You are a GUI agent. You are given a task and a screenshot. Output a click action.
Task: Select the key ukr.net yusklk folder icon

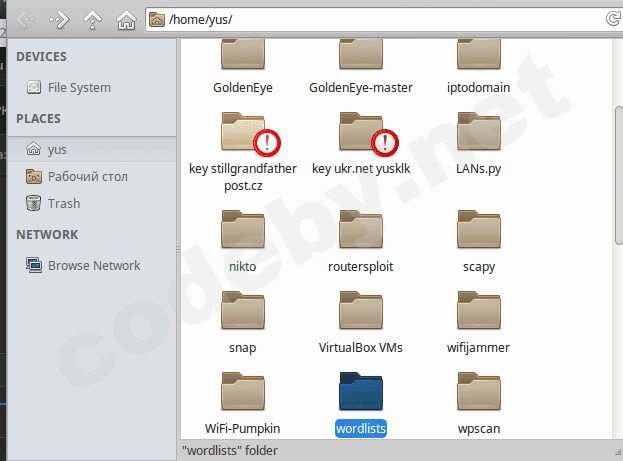tap(361, 132)
